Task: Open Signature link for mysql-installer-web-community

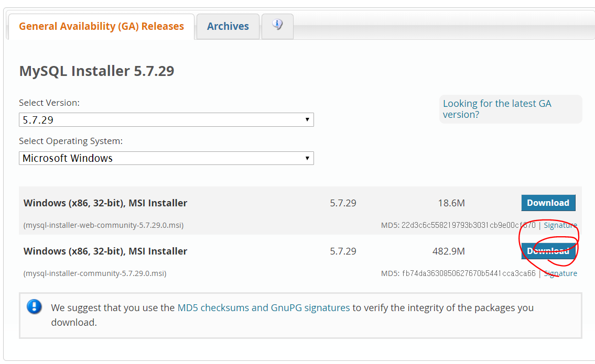Action: pyautogui.click(x=560, y=225)
